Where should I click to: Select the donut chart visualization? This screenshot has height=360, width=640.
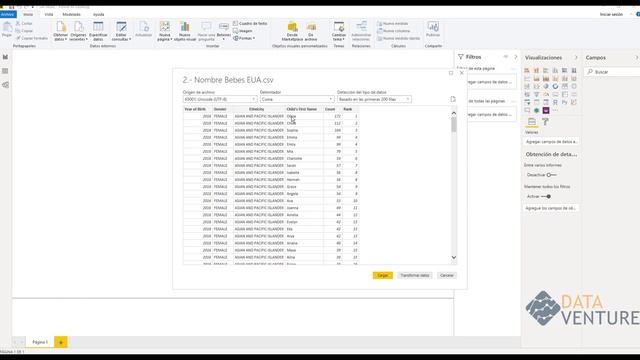555,87
